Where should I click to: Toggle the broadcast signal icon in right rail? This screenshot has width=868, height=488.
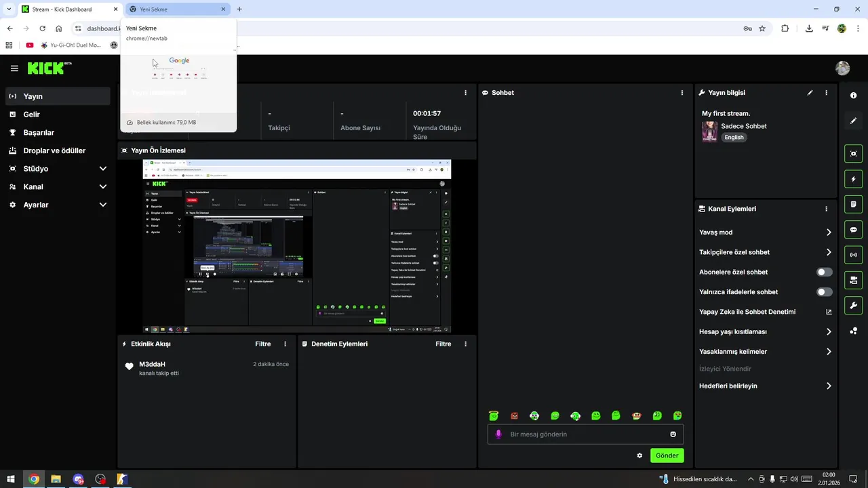click(854, 255)
